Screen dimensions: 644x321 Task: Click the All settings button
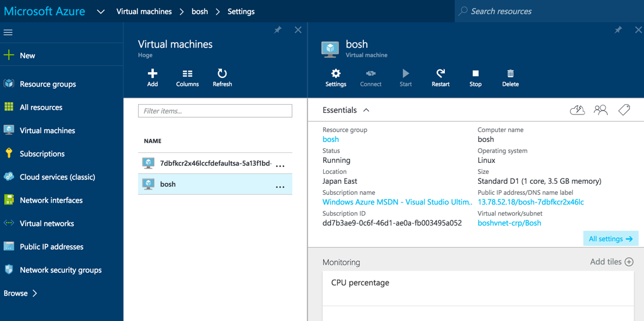(611, 238)
